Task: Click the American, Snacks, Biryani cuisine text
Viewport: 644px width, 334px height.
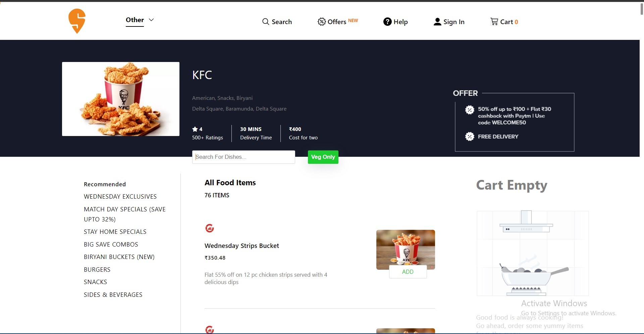Action: point(222,98)
